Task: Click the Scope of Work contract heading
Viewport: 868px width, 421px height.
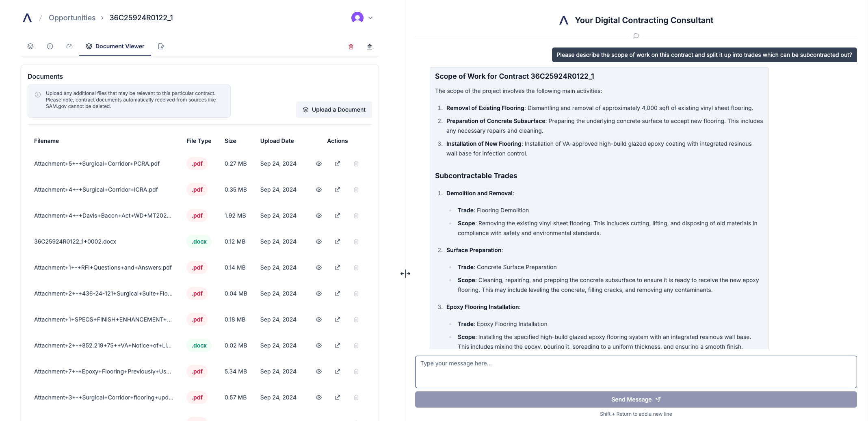Action: tap(515, 76)
